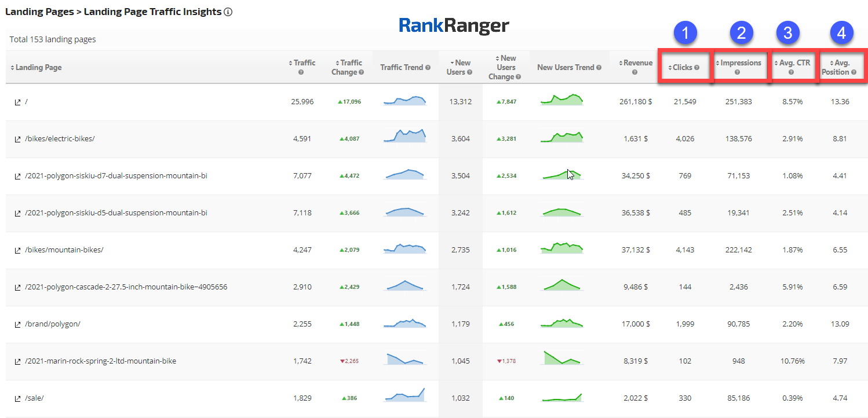Click the Landing Pages breadcrumb

[39, 12]
